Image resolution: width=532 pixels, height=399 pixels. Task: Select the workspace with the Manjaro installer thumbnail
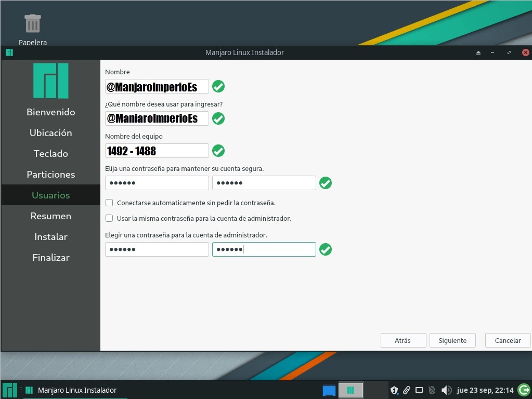(351, 390)
